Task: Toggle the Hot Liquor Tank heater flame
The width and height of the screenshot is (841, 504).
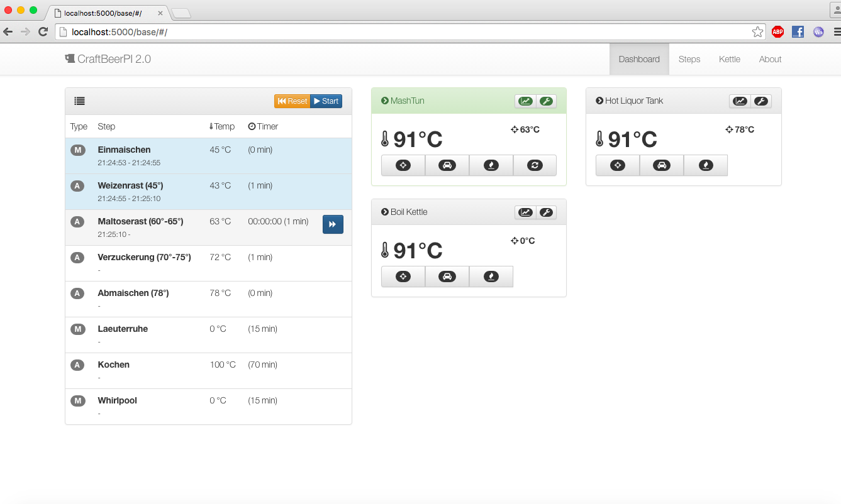Action: 705,165
